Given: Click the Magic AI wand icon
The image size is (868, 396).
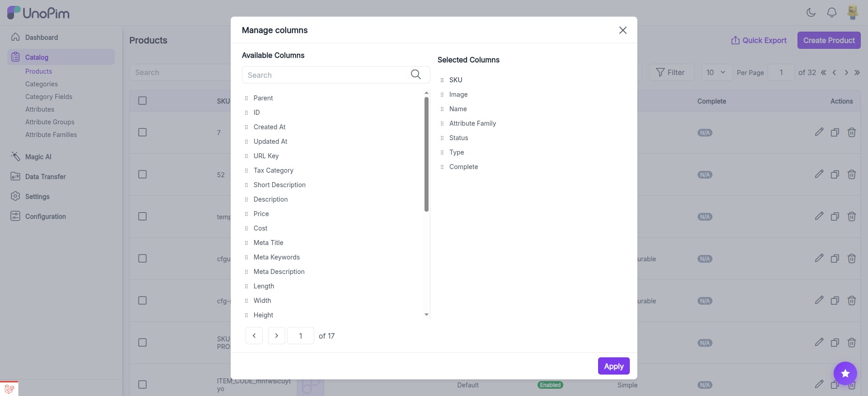Looking at the screenshot, I should point(15,156).
